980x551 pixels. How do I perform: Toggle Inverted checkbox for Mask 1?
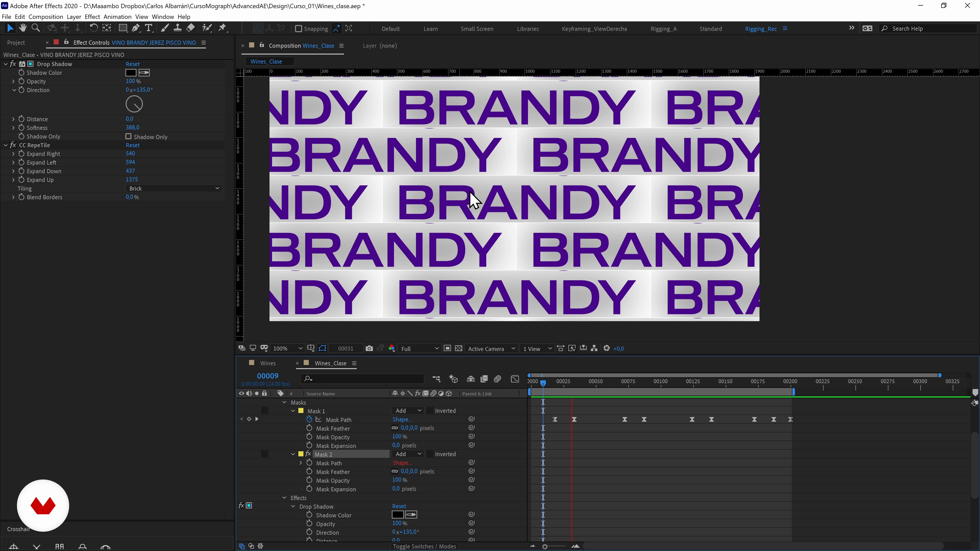coord(430,411)
